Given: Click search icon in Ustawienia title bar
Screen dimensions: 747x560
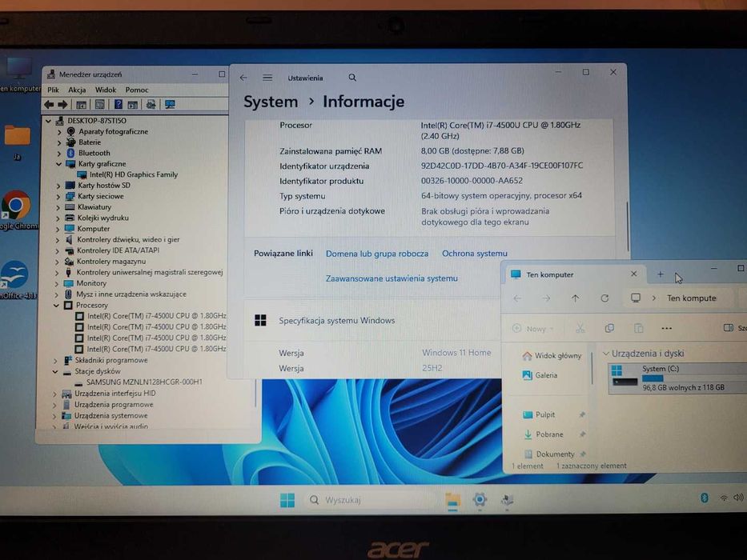Looking at the screenshot, I should (352, 78).
